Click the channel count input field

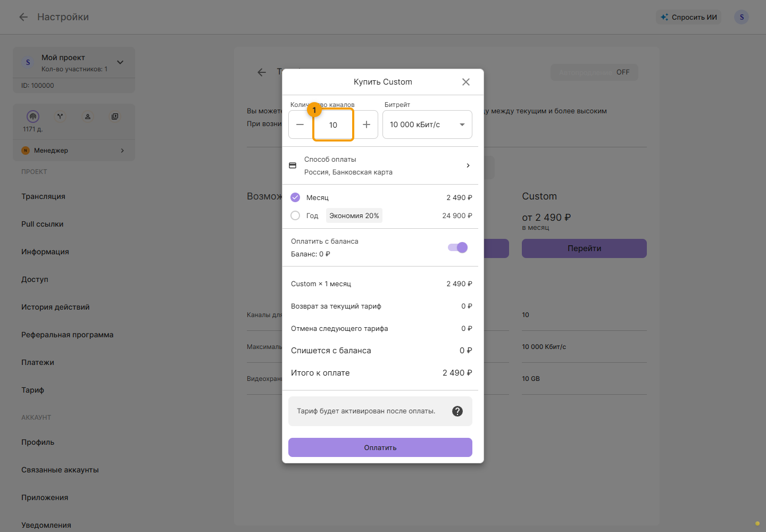(x=333, y=125)
